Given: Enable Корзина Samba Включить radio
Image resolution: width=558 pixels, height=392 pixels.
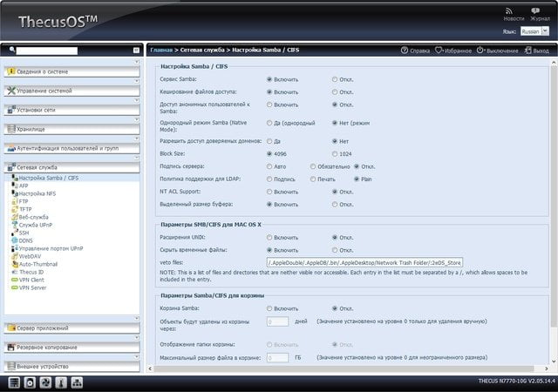Looking at the screenshot, I should pyautogui.click(x=269, y=308).
